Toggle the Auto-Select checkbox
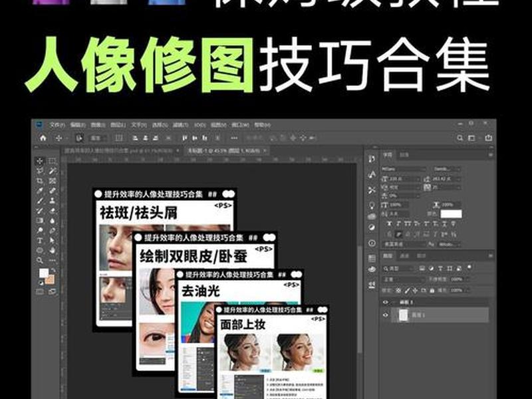 point(79,138)
